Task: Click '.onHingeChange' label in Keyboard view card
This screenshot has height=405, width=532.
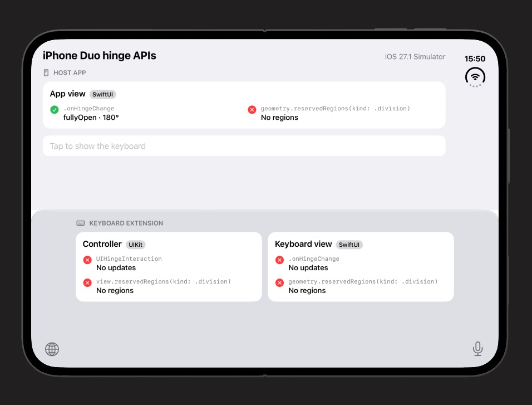Action: 314,258
